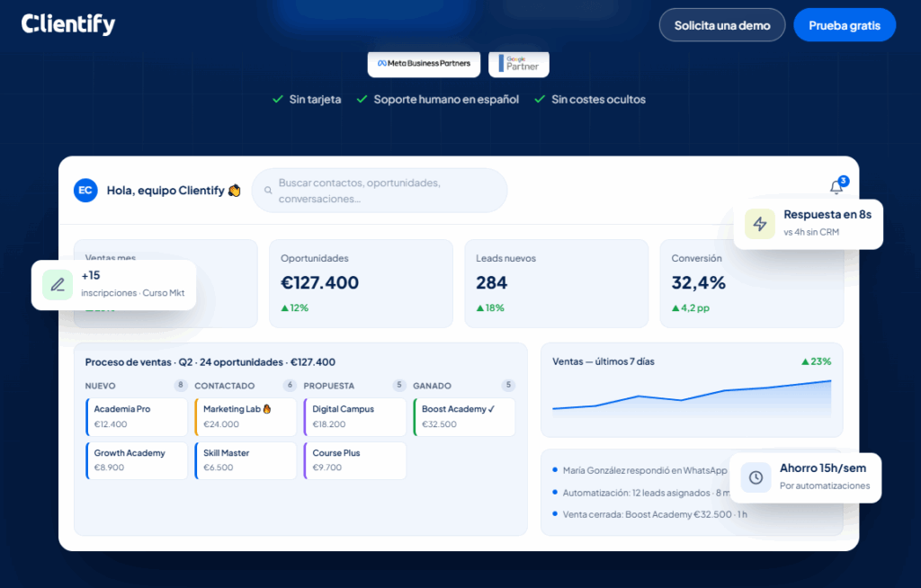The height and width of the screenshot is (588, 921).
Task: Select the GANADO column header
Action: click(432, 386)
